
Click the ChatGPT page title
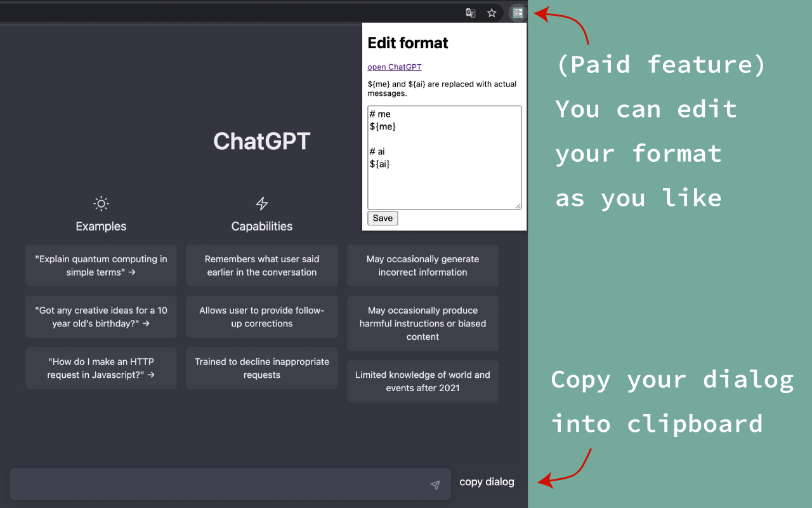(262, 141)
